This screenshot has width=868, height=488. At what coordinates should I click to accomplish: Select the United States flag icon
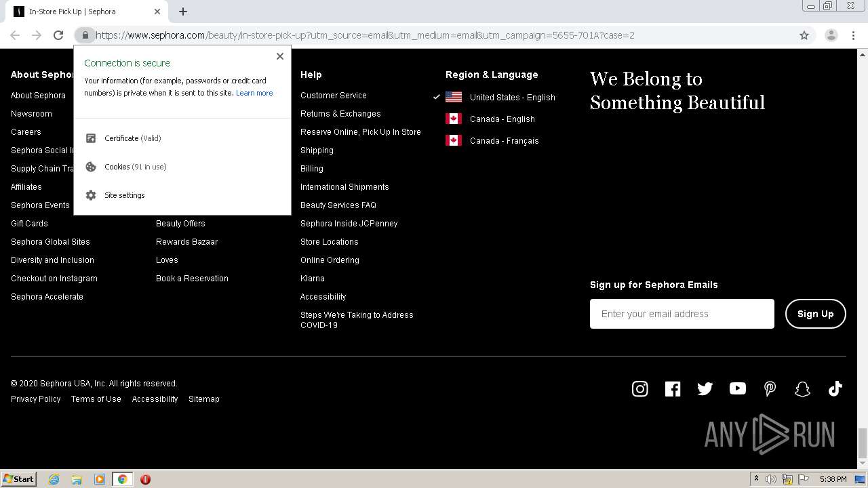(454, 97)
